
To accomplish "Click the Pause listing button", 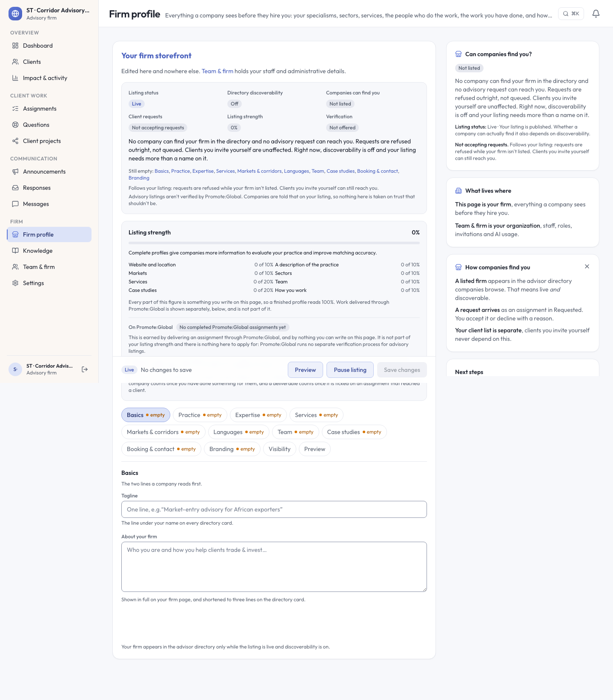I will (350, 370).
